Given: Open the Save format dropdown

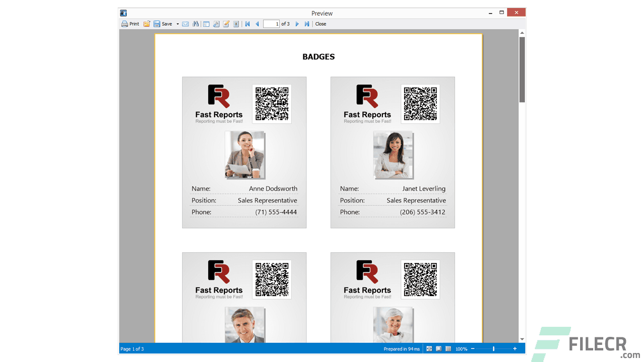Looking at the screenshot, I should point(178,24).
